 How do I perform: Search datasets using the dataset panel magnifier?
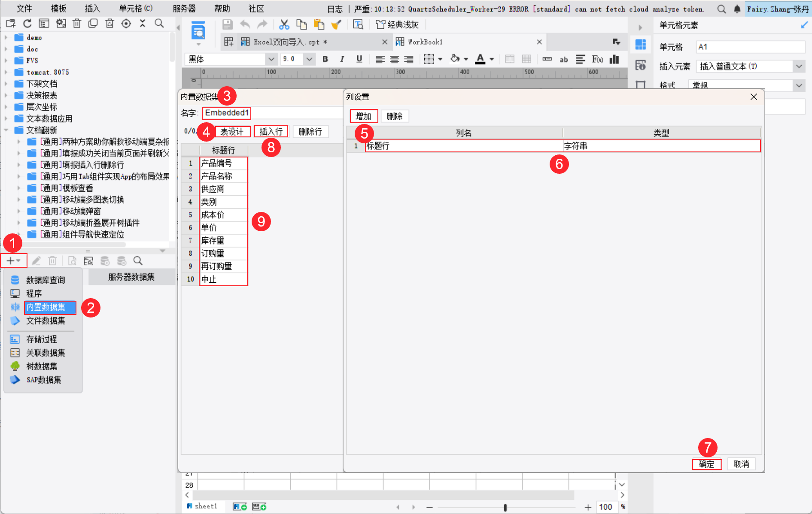tap(138, 260)
